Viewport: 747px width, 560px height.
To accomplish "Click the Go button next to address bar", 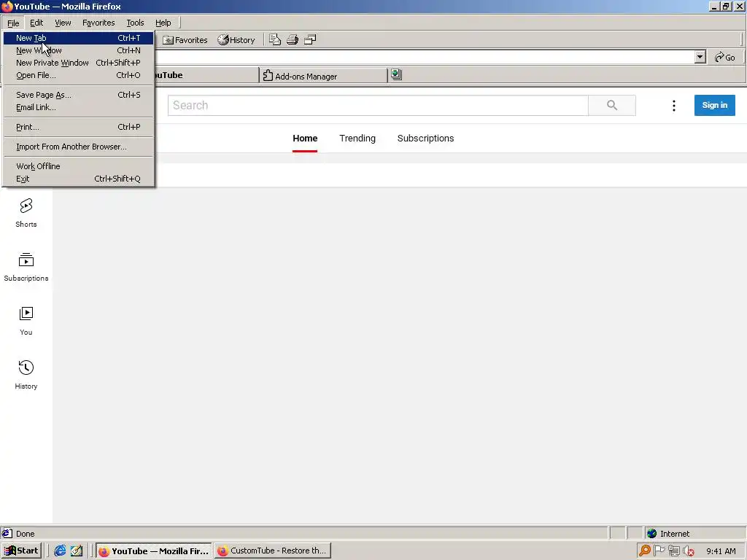I will pos(725,58).
